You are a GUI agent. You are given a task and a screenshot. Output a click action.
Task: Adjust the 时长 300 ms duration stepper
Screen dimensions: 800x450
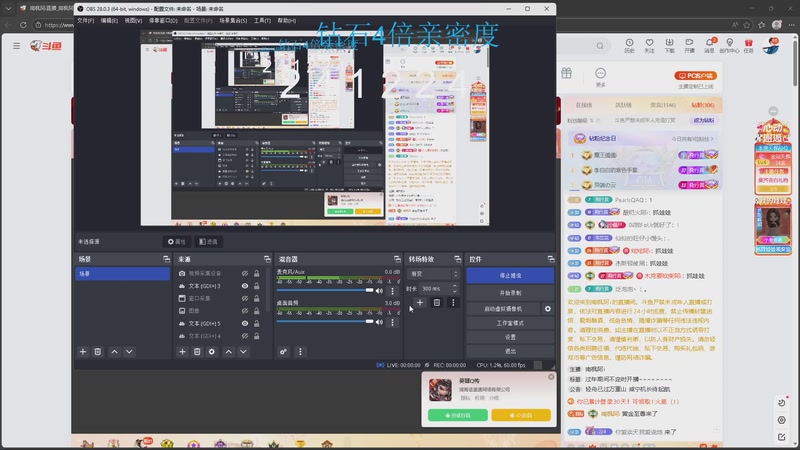pyautogui.click(x=455, y=289)
